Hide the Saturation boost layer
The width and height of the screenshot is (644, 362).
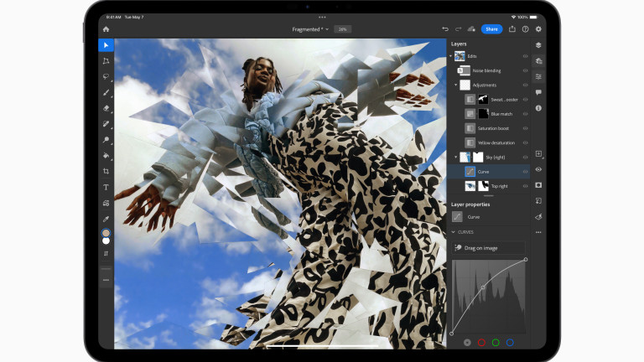(x=525, y=128)
